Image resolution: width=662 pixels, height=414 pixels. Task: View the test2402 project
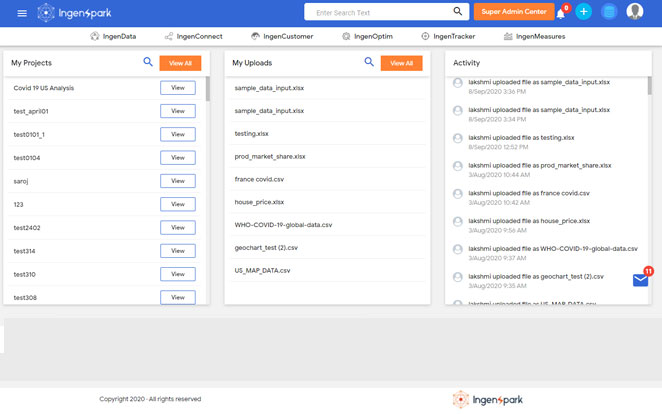tap(178, 227)
